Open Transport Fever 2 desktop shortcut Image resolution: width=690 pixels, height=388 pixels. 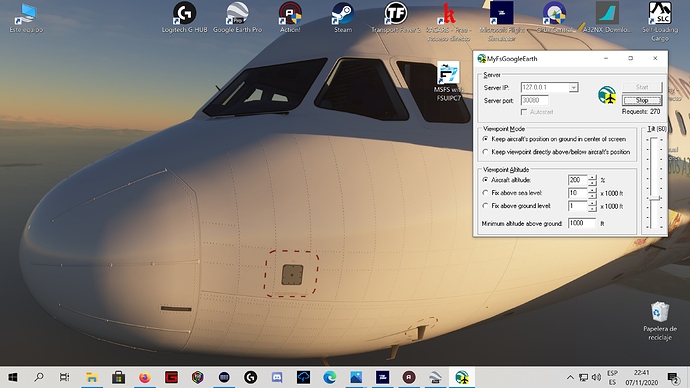[x=396, y=18]
